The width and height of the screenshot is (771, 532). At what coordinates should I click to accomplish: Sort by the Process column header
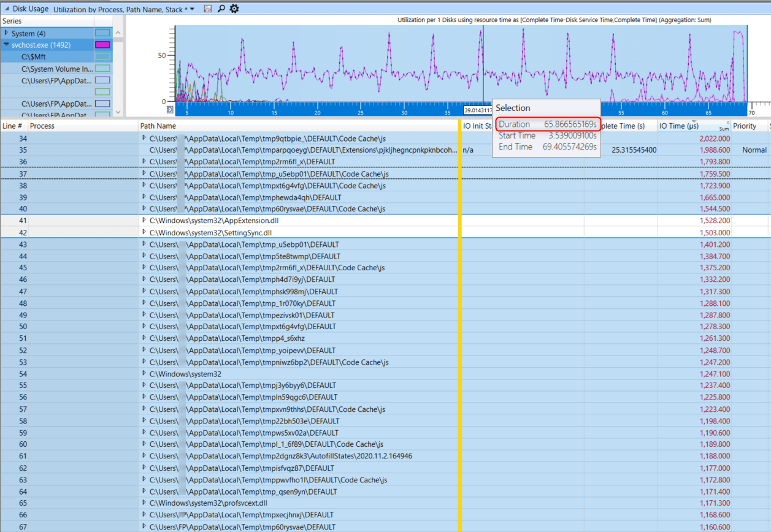pos(42,126)
